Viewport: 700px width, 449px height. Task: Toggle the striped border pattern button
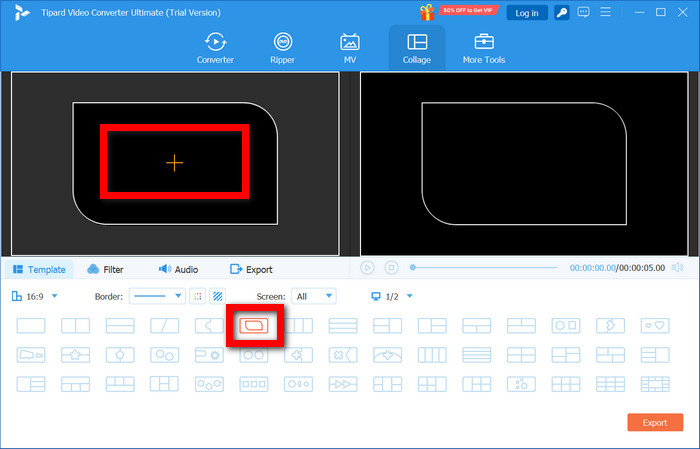(216, 296)
